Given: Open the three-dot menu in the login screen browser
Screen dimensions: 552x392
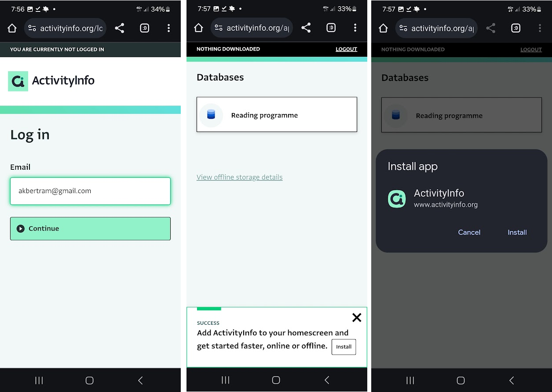Looking at the screenshot, I should pos(168,28).
